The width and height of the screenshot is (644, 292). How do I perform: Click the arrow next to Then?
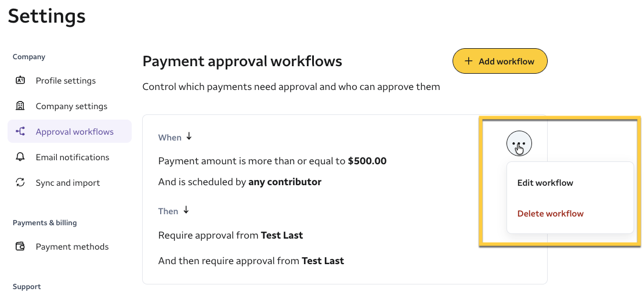pos(186,211)
